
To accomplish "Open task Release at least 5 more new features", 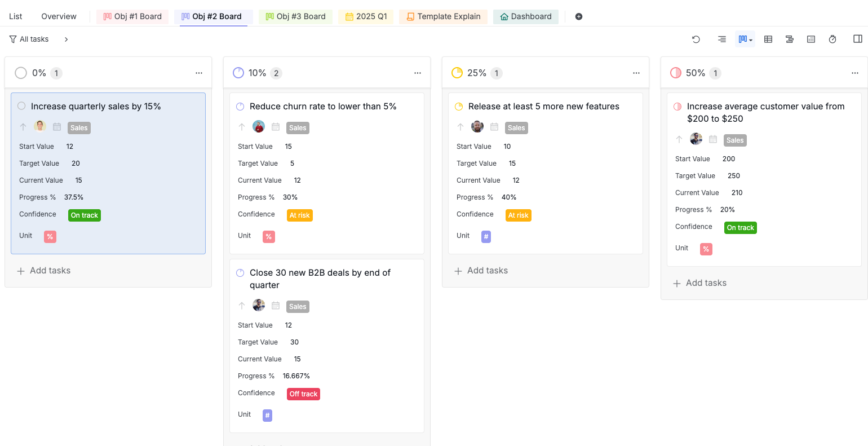I will pyautogui.click(x=544, y=106).
